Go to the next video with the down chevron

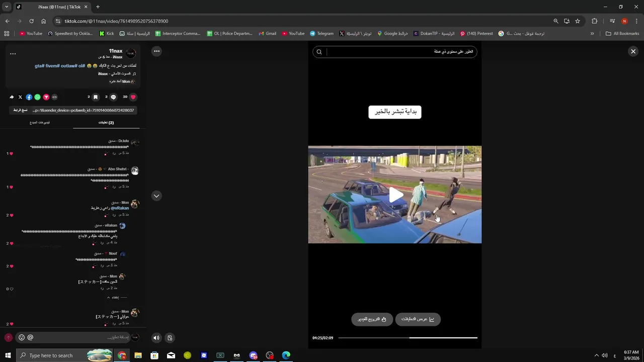[x=156, y=196]
